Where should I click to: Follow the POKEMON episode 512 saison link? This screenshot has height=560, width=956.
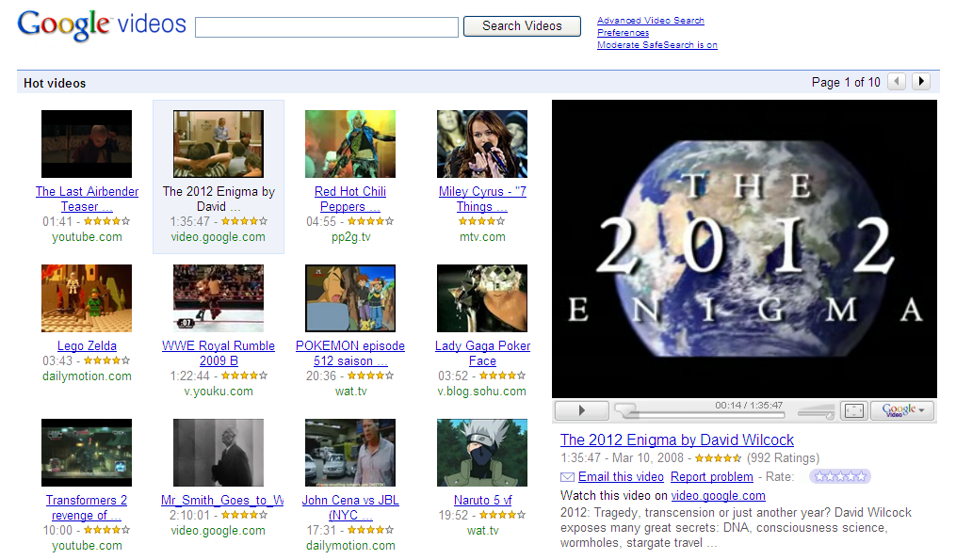point(350,354)
